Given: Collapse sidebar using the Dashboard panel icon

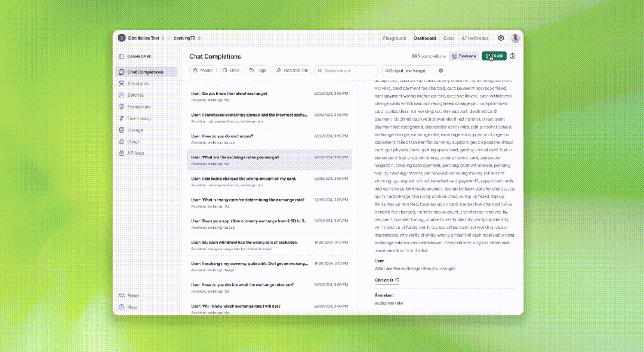Looking at the screenshot, I should (122, 56).
